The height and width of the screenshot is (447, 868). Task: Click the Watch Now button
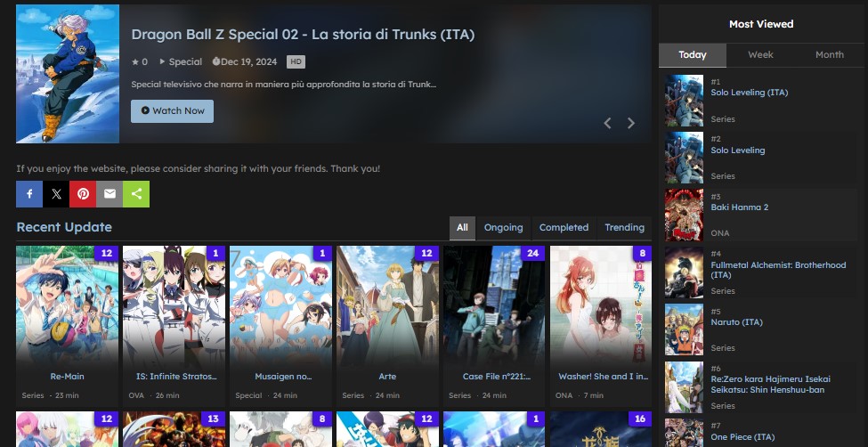pos(172,110)
